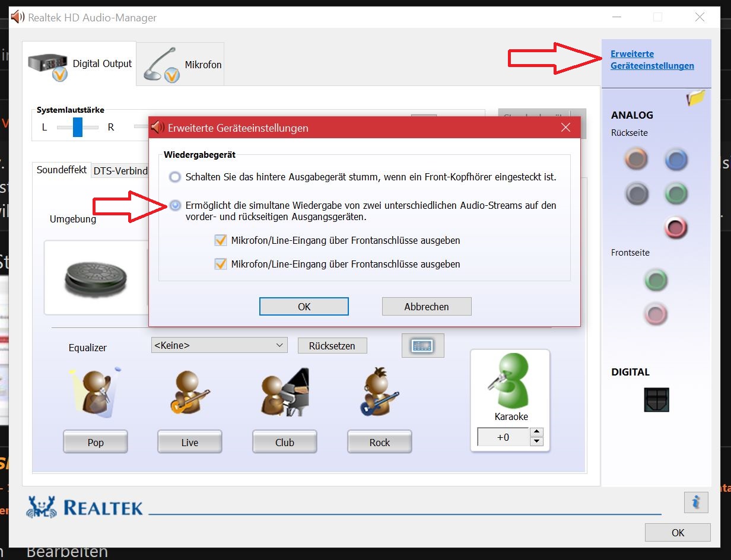Click the pink front-panel microphone jack
Image resolution: width=731 pixels, height=560 pixels.
[656, 313]
